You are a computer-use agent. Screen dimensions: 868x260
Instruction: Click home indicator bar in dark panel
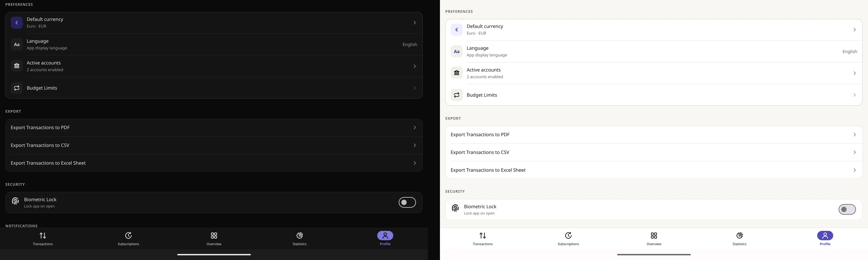click(x=214, y=255)
